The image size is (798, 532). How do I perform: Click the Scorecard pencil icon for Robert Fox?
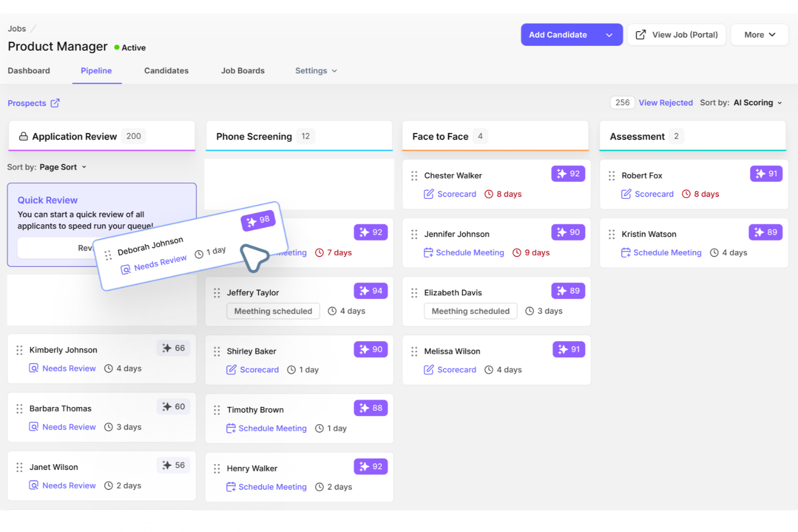[x=626, y=194]
